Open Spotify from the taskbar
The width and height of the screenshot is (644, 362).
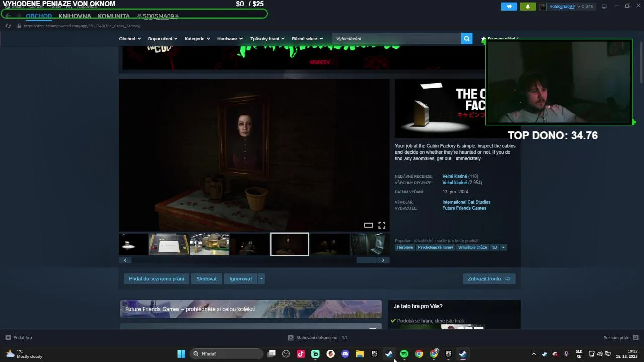coord(404,354)
